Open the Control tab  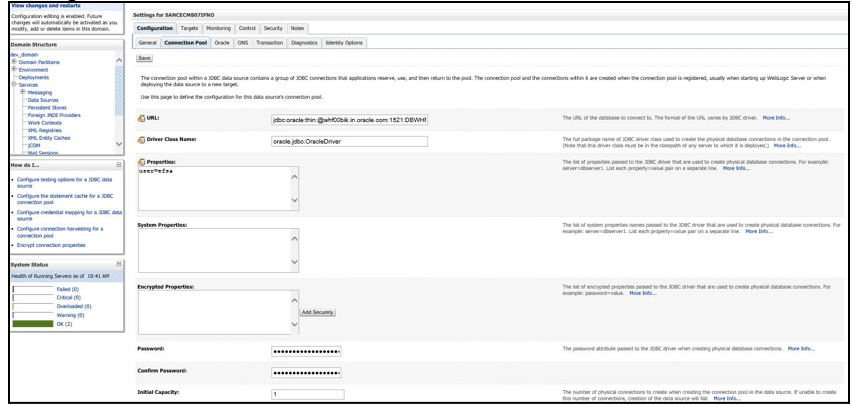(247, 28)
